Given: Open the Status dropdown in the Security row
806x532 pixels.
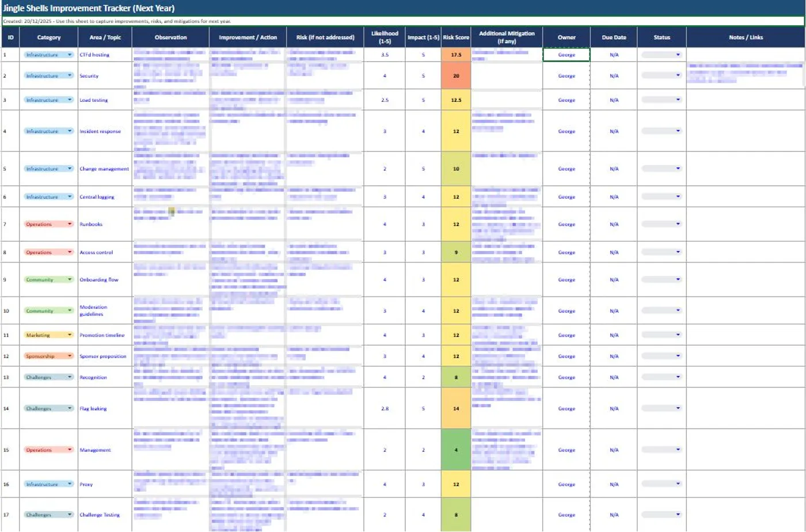Looking at the screenshot, I should tap(678, 75).
